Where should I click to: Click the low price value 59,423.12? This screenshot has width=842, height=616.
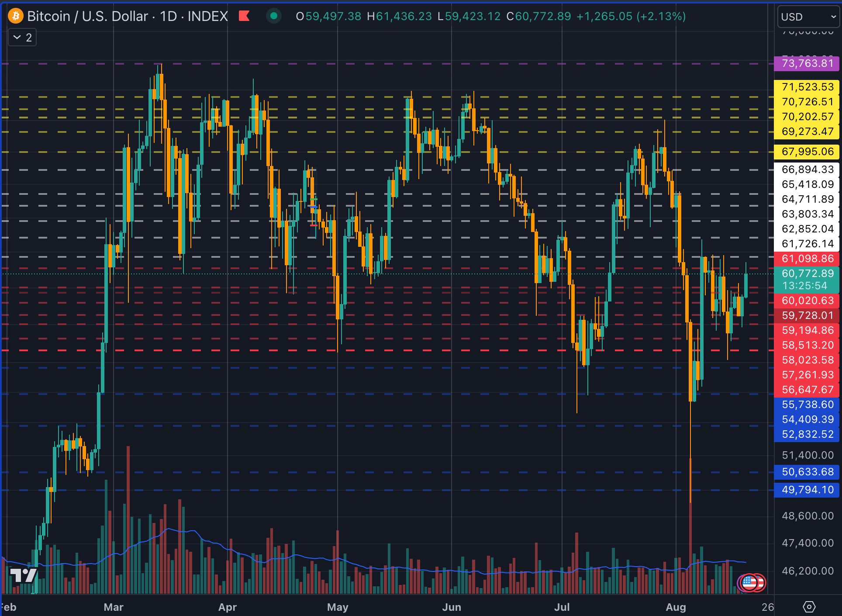click(x=473, y=16)
